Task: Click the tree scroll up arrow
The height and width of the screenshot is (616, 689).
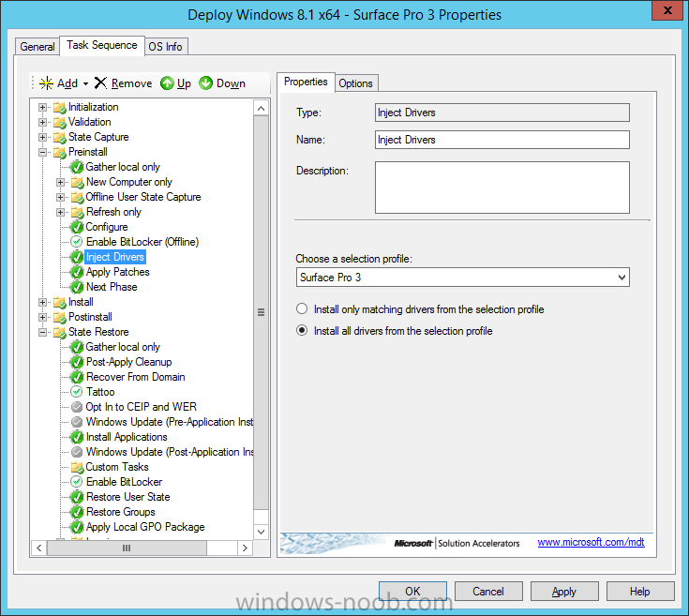Action: 261,108
